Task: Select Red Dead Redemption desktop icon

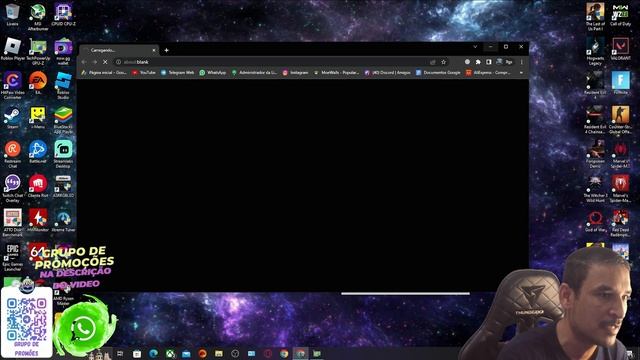Action: 620,223
